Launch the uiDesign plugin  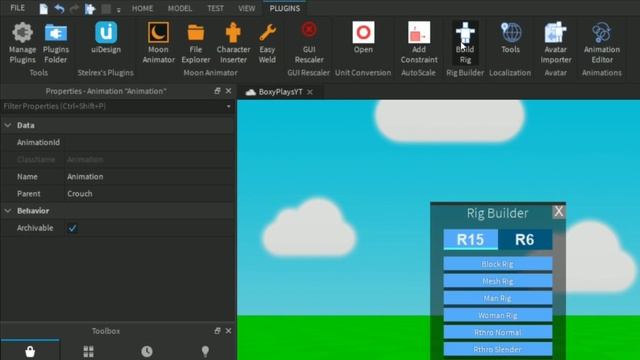106,38
